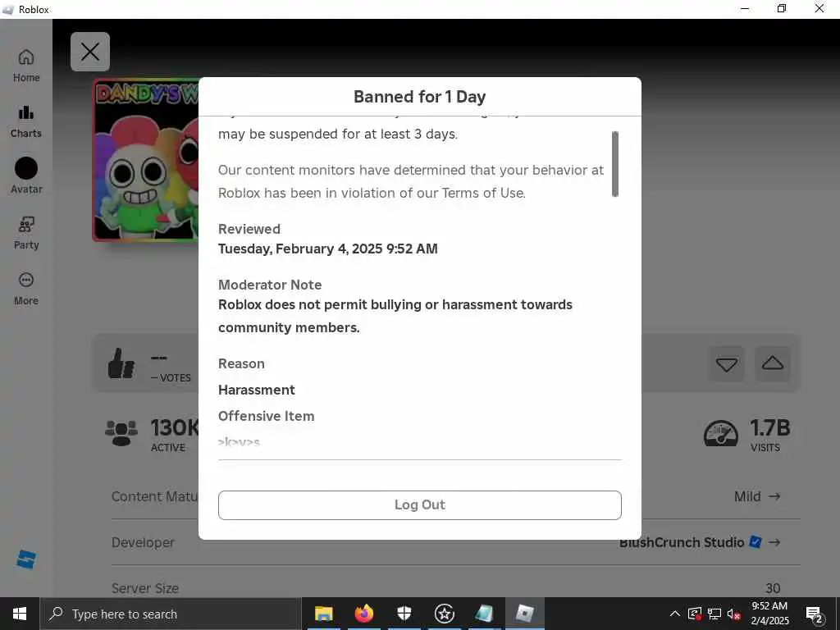Click the reviewed date 'Tuesday, February 4, 2025'
This screenshot has height=630, width=840.
[300, 249]
